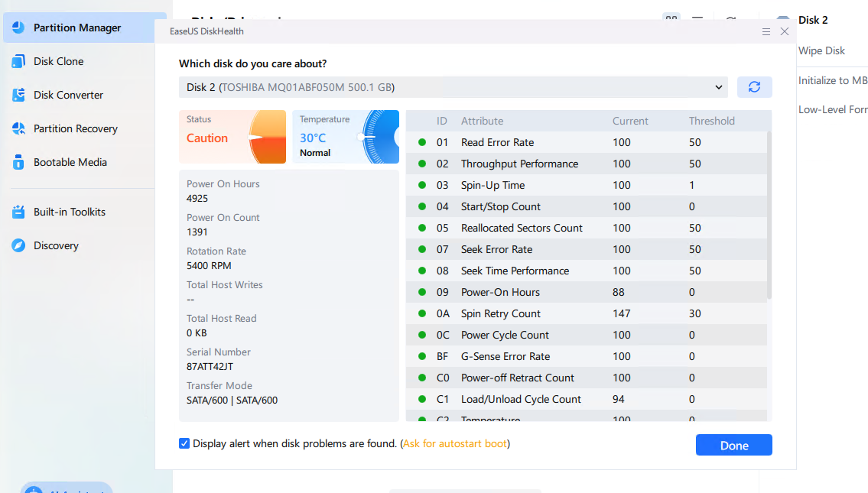
Task: Click the SMART attribute list scrollbar
Action: click(x=769, y=214)
